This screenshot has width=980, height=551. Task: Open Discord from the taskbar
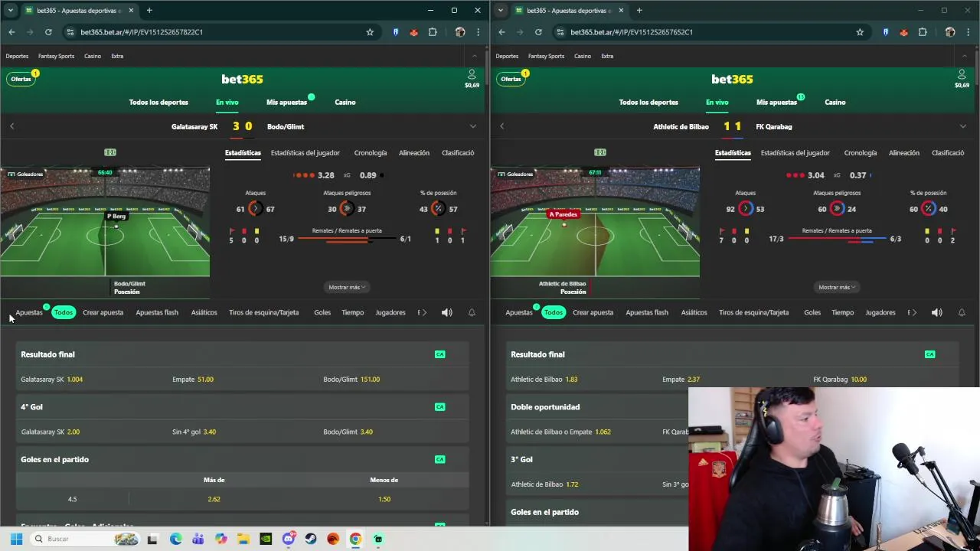(289, 539)
